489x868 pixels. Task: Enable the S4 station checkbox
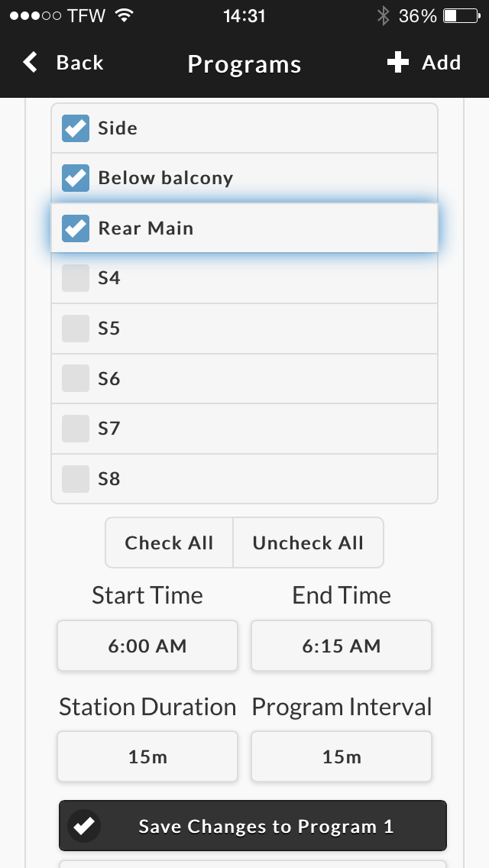(x=76, y=278)
